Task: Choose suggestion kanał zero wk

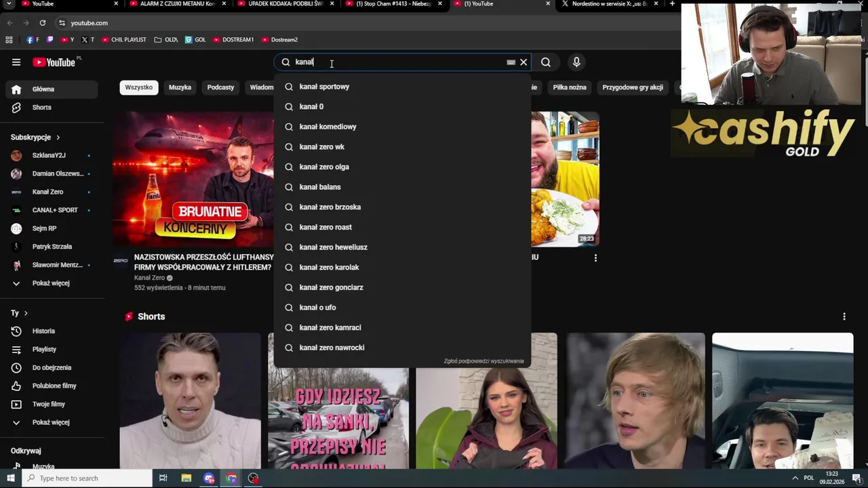Action: pos(402,147)
